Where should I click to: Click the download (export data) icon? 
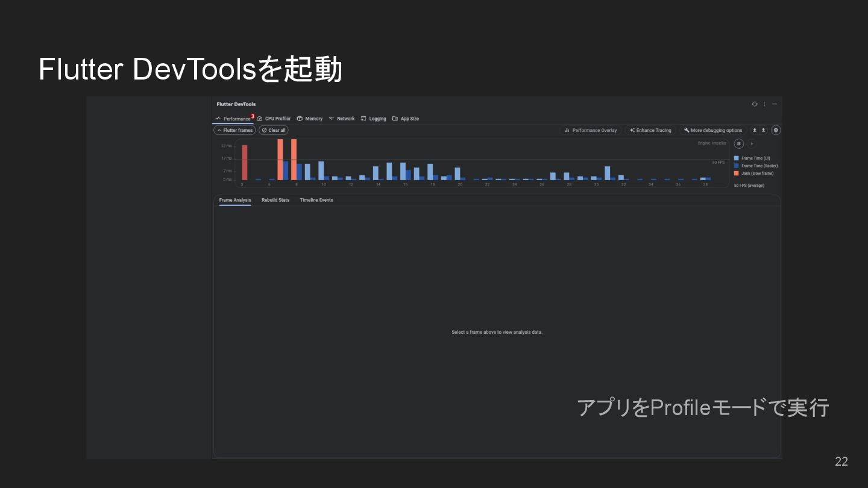point(763,130)
